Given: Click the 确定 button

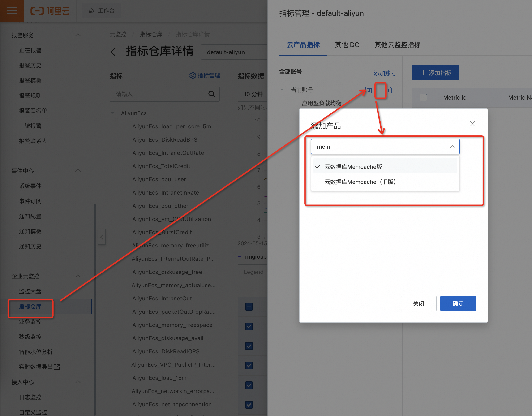Looking at the screenshot, I should point(458,303).
